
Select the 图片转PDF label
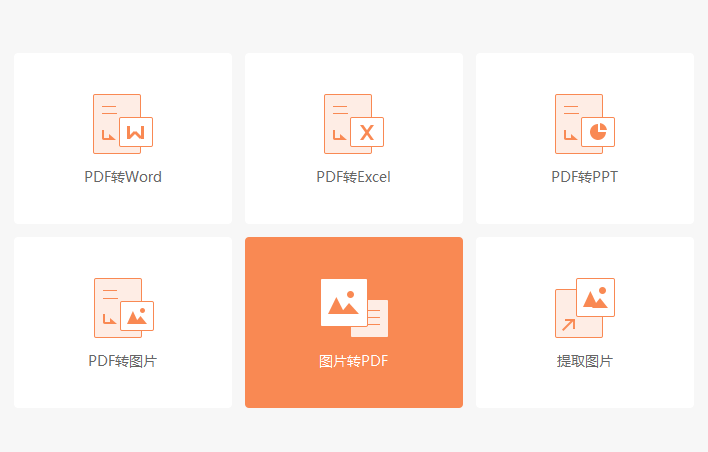354,361
